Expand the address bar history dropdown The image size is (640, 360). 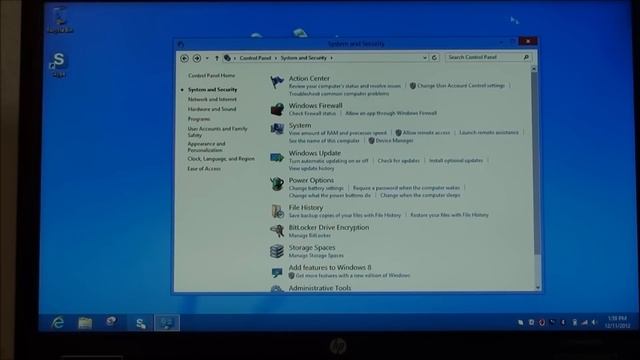(424, 58)
